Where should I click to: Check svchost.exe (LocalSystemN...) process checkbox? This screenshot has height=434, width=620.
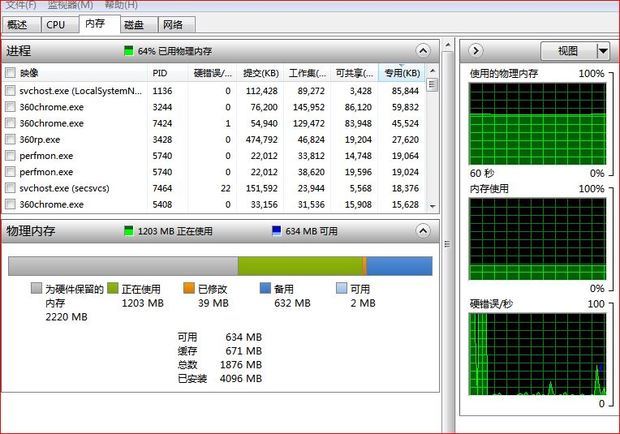pyautogui.click(x=10, y=91)
